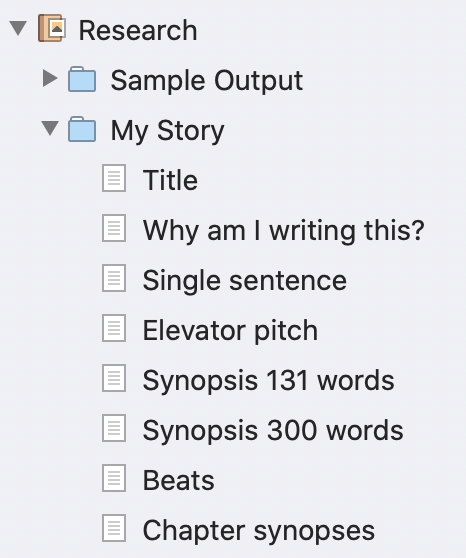Open the Why am I writing this? document

284,231
